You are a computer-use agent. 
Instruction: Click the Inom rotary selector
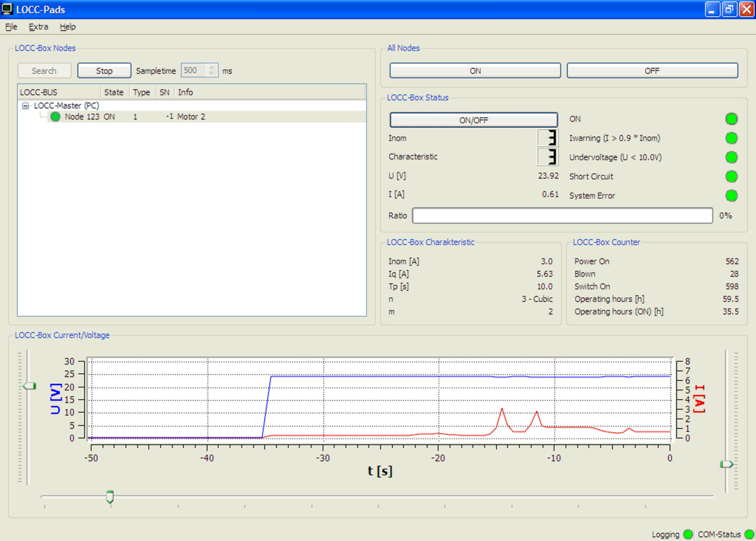click(x=548, y=138)
